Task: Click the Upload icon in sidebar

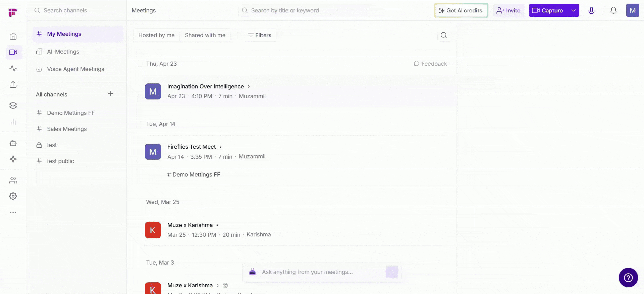Action: (13, 84)
